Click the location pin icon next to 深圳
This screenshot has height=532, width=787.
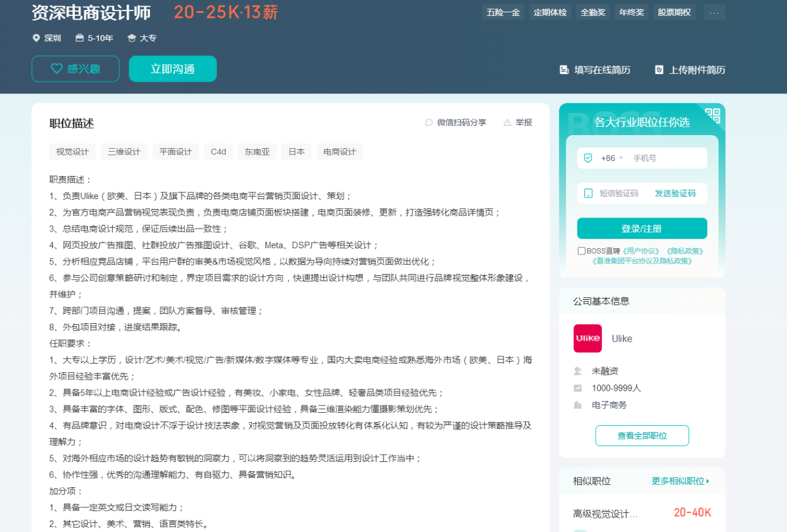36,38
